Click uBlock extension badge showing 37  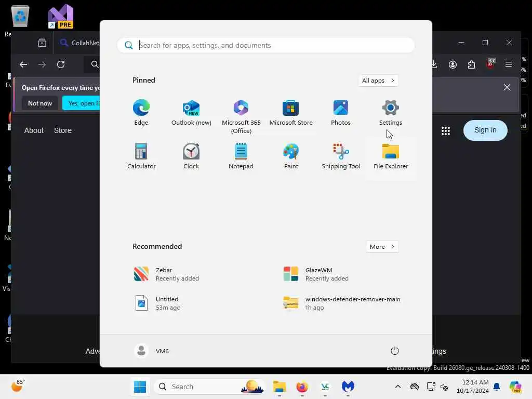pyautogui.click(x=490, y=64)
